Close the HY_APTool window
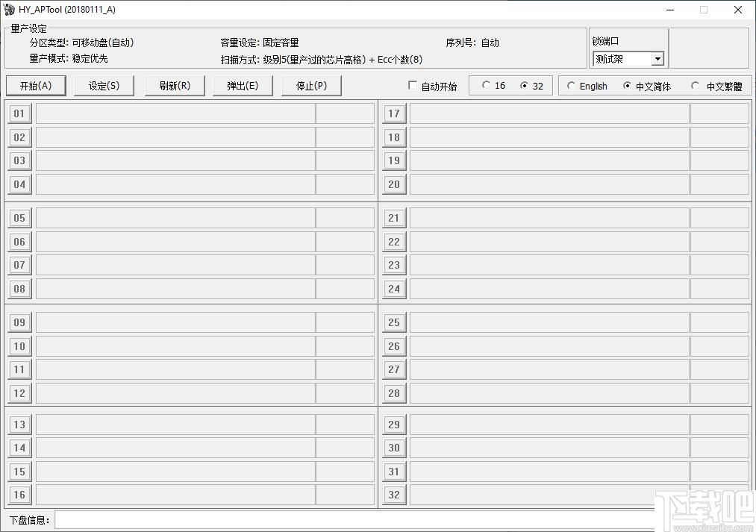Image resolution: width=756 pixels, height=532 pixels. [x=737, y=10]
